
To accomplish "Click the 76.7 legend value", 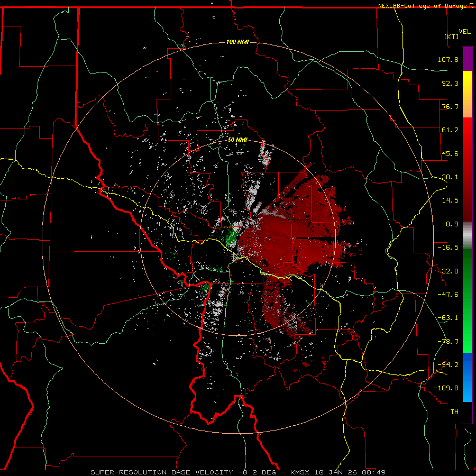I will (x=450, y=106).
